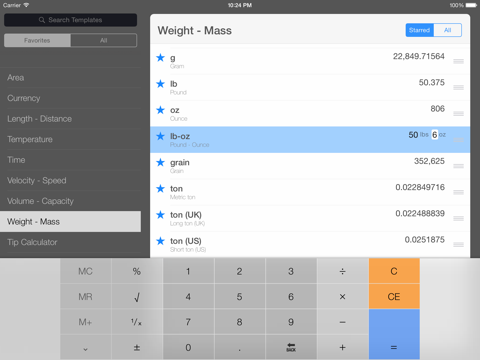Select the ounce value in the lb-oz row

[x=435, y=135]
